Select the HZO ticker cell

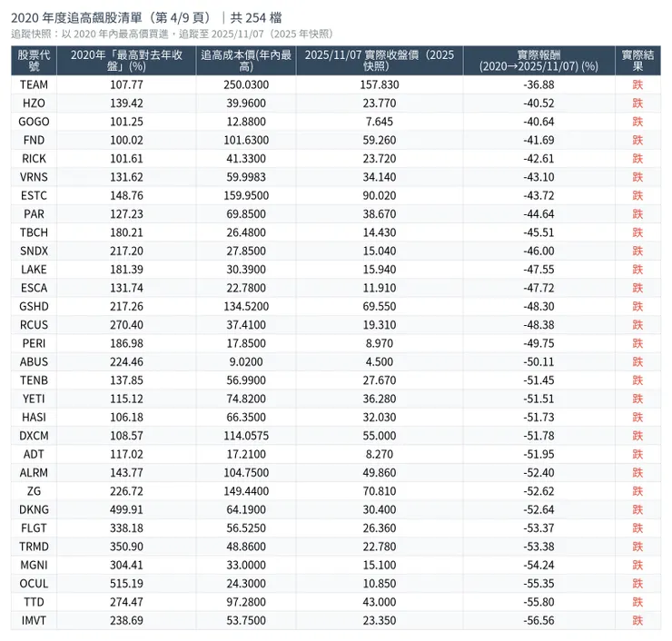[34, 104]
